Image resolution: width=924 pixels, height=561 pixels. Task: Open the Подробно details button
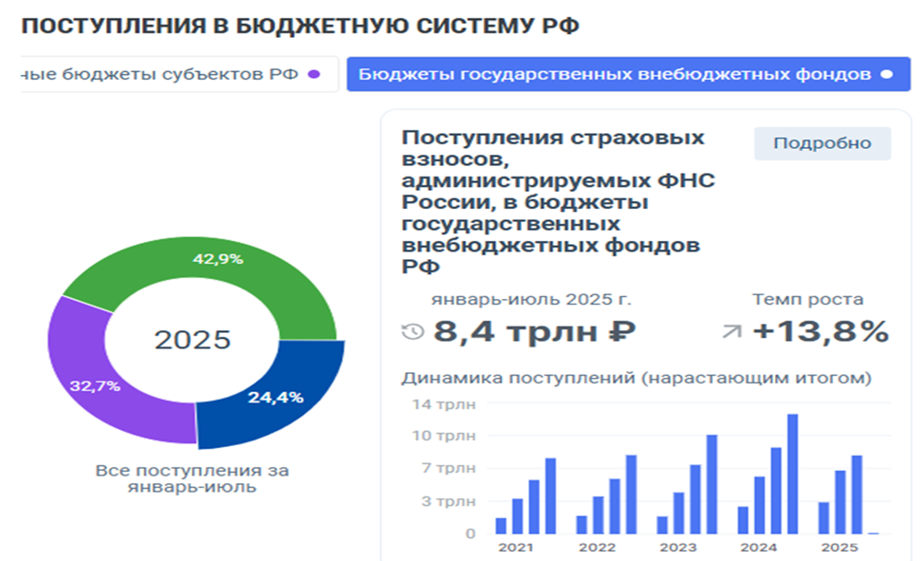click(x=822, y=143)
